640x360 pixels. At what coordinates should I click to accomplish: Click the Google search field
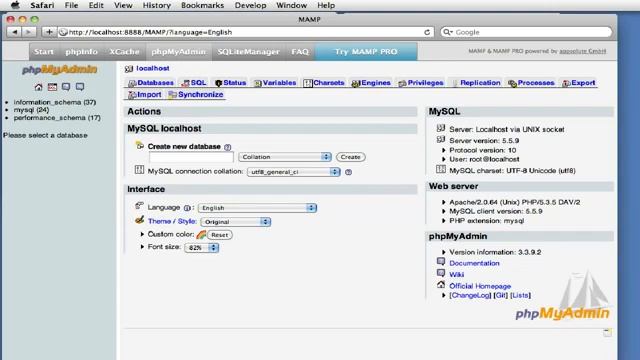(x=526, y=32)
